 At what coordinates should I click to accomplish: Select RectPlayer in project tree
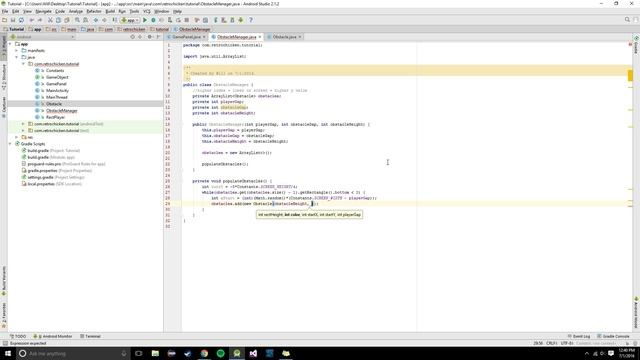point(55,117)
